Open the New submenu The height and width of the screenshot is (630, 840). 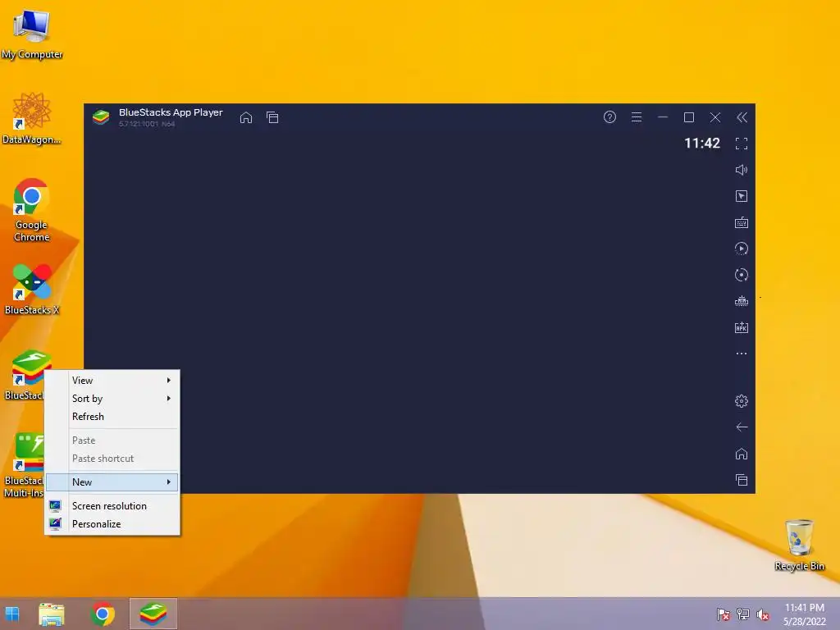point(112,482)
